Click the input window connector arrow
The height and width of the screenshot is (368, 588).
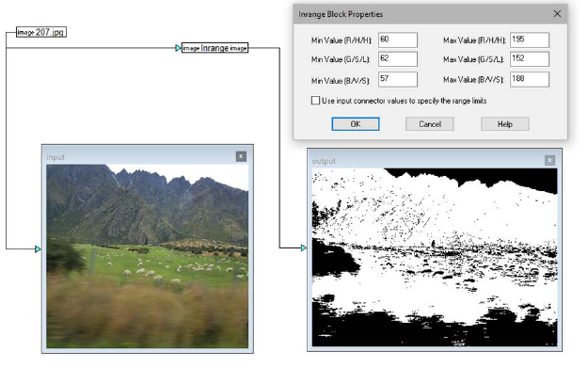click(38, 249)
